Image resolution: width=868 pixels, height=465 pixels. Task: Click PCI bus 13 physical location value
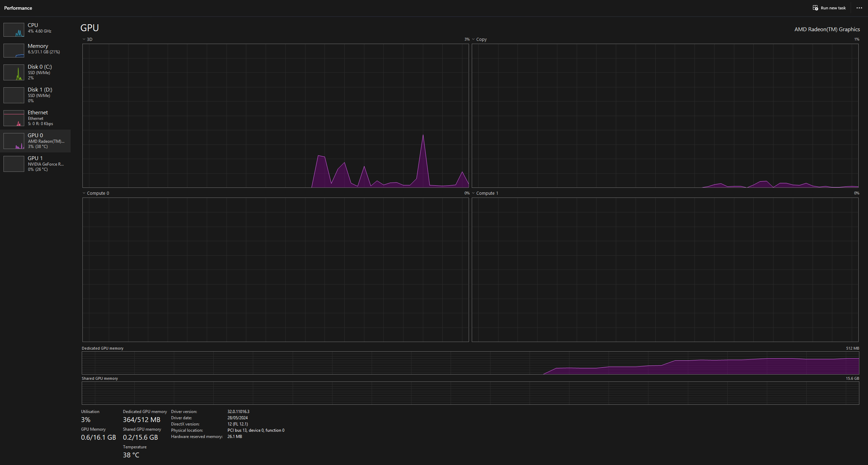point(256,430)
